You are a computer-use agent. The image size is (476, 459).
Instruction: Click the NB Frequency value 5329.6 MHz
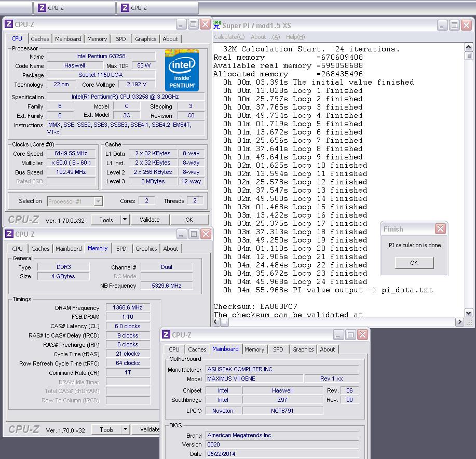pyautogui.click(x=166, y=286)
